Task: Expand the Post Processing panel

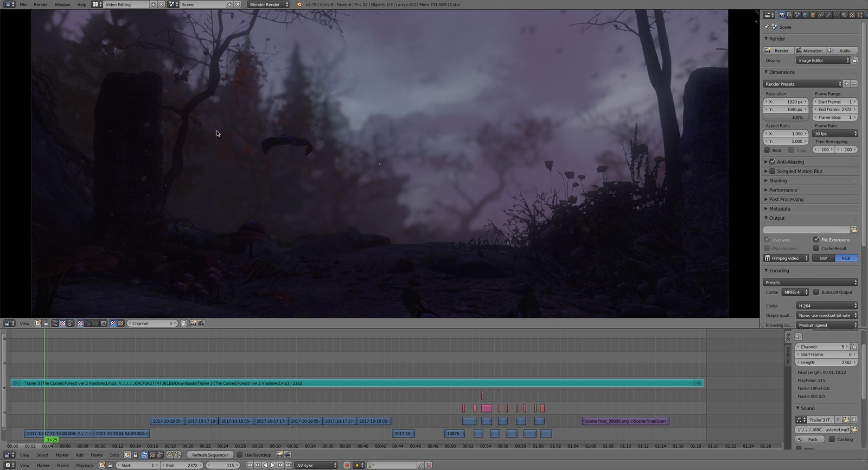Action: click(x=786, y=199)
